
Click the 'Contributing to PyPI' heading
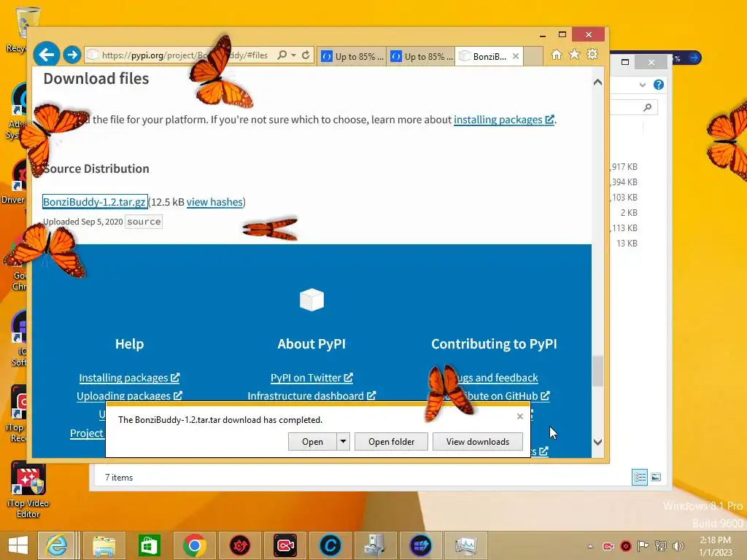494,344
